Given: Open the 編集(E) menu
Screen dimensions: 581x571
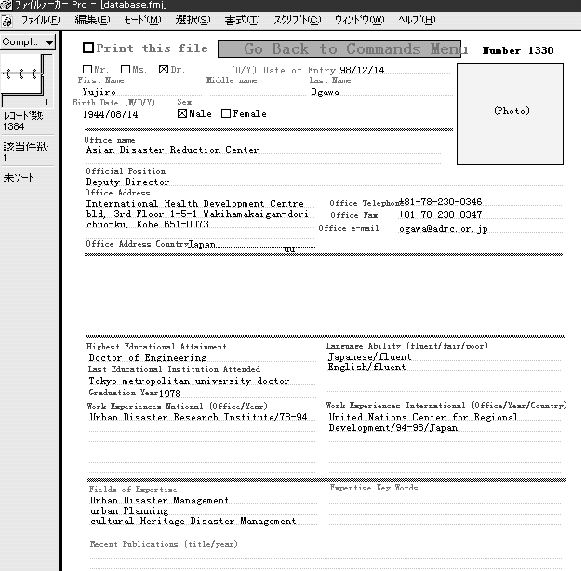Looking at the screenshot, I should click(92, 20).
